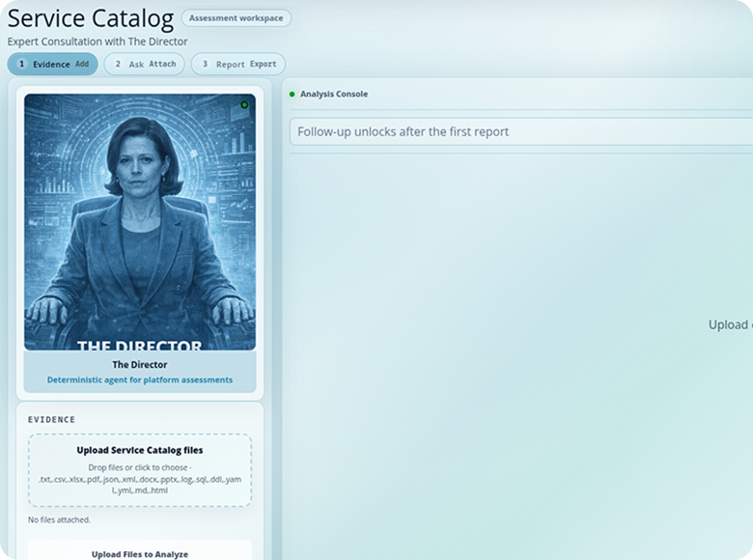Click the step number 2 marker
The width and height of the screenshot is (753, 560).
coord(118,64)
